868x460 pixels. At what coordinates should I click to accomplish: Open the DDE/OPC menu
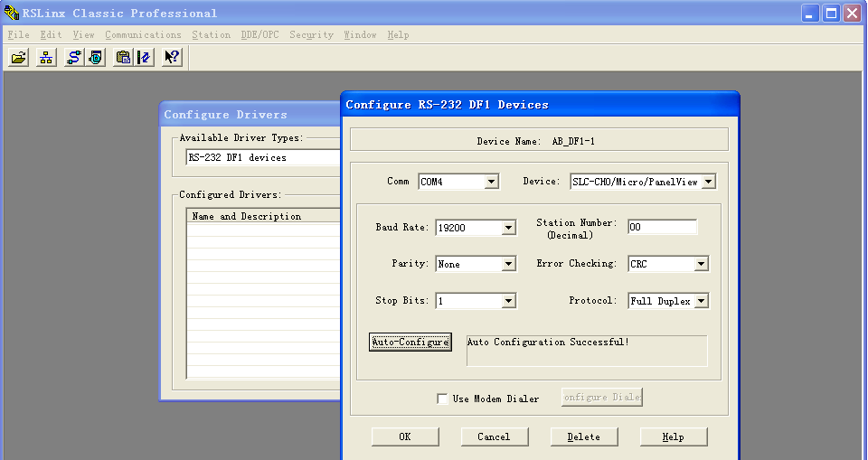pos(259,34)
